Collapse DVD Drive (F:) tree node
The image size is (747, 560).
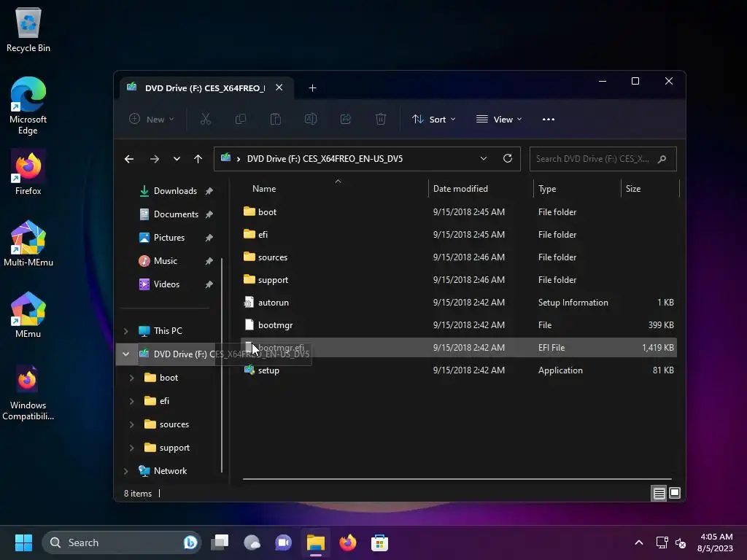pyautogui.click(x=125, y=354)
